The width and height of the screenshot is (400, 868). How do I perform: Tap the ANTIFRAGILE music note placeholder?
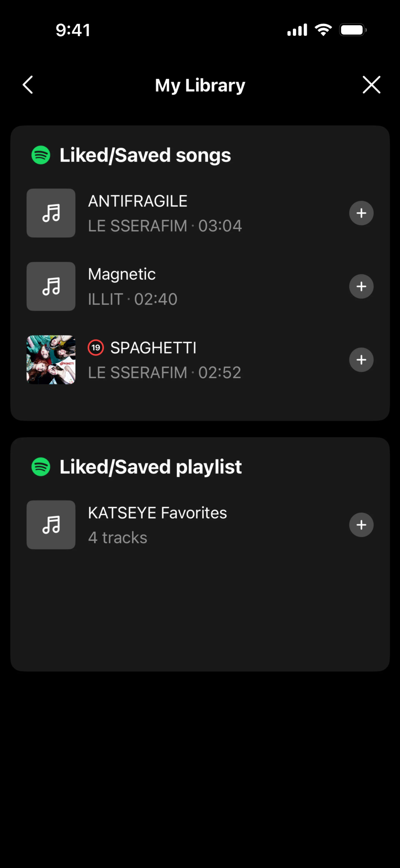coord(51,213)
